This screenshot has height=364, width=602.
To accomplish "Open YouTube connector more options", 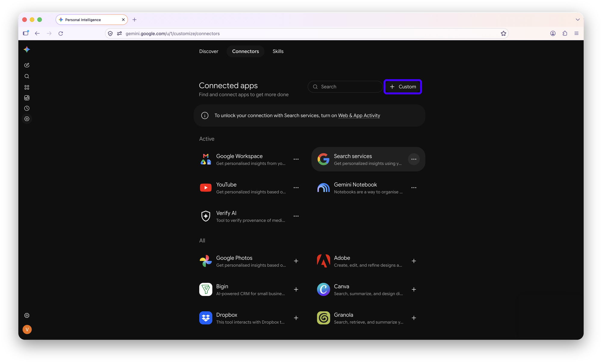I will click(x=296, y=188).
